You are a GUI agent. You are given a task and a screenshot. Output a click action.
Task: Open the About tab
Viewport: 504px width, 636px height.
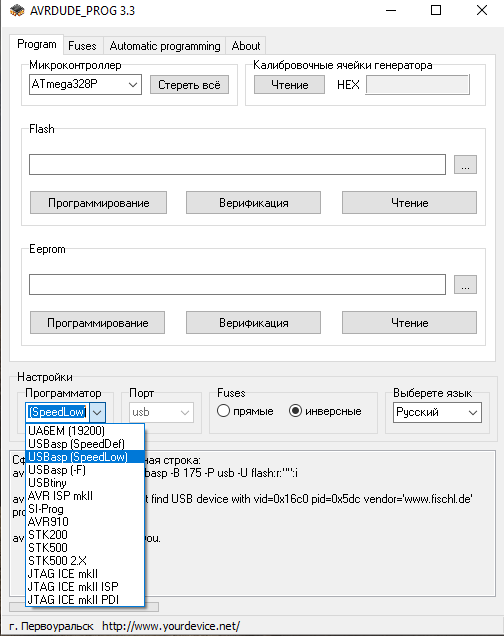click(x=246, y=46)
